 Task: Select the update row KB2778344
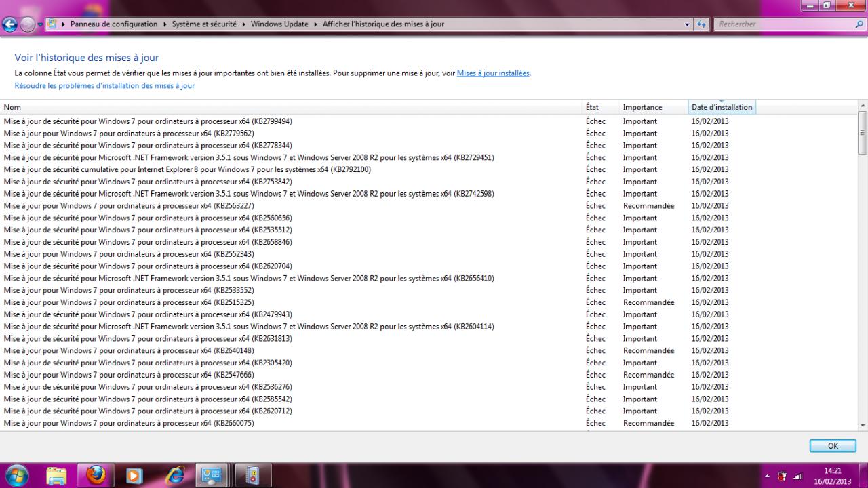pos(429,146)
